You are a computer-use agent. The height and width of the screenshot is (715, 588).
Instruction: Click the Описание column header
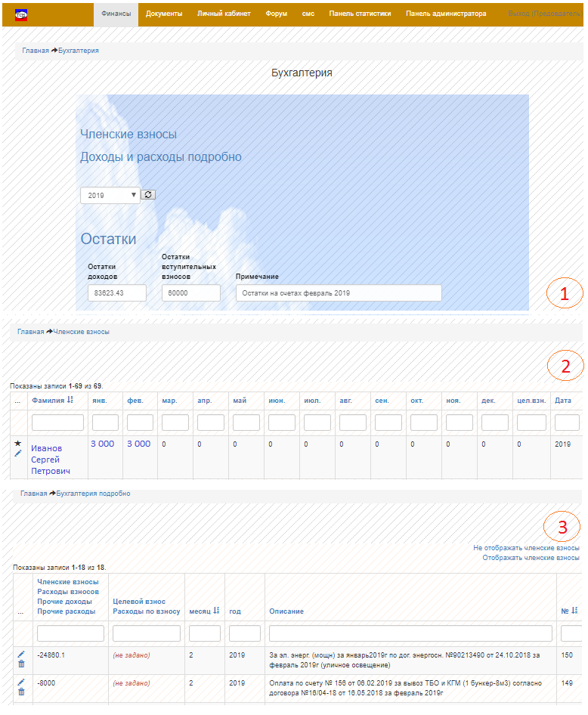click(286, 611)
